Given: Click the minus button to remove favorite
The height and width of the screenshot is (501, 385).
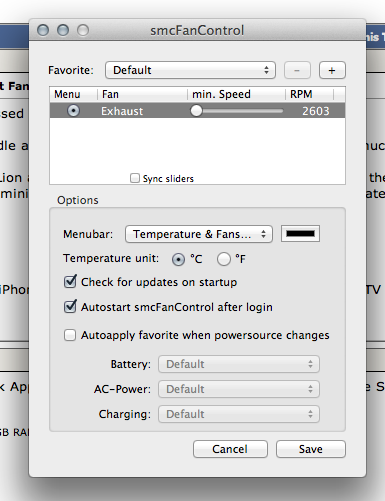Looking at the screenshot, I should (297, 70).
